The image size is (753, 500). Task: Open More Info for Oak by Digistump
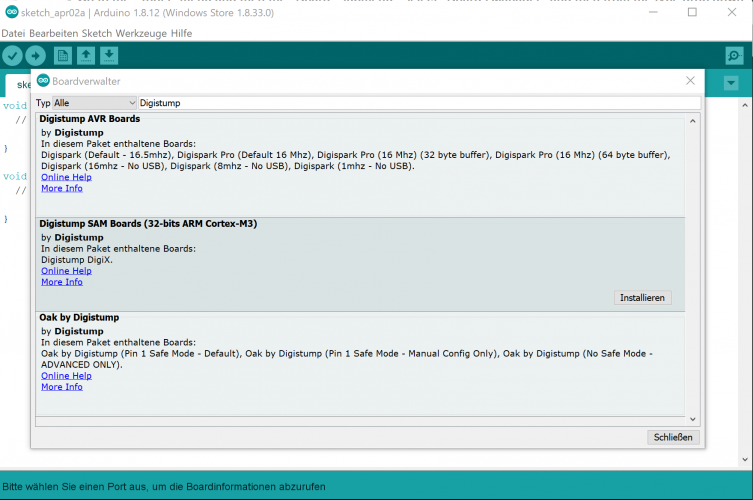[x=62, y=387]
